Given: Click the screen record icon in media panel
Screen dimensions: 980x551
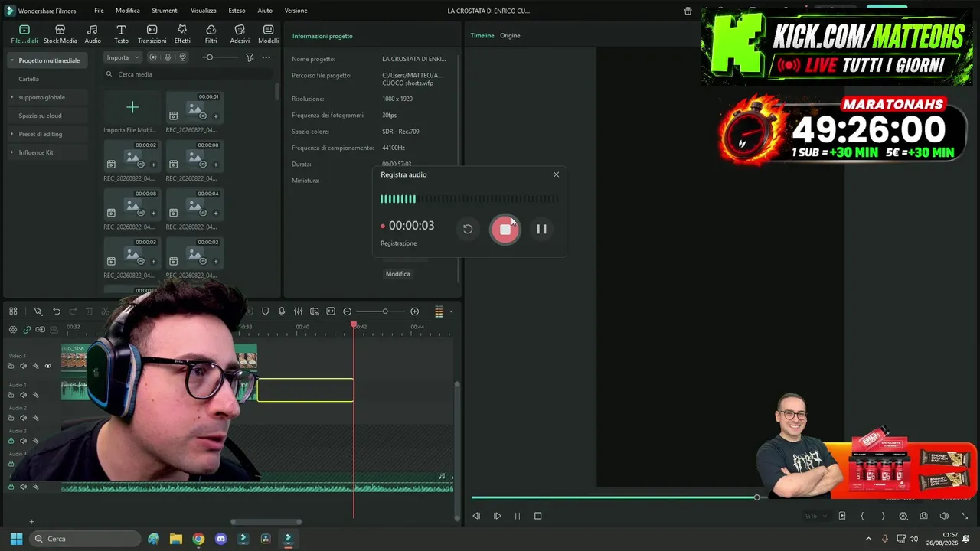Looking at the screenshot, I should tap(153, 57).
